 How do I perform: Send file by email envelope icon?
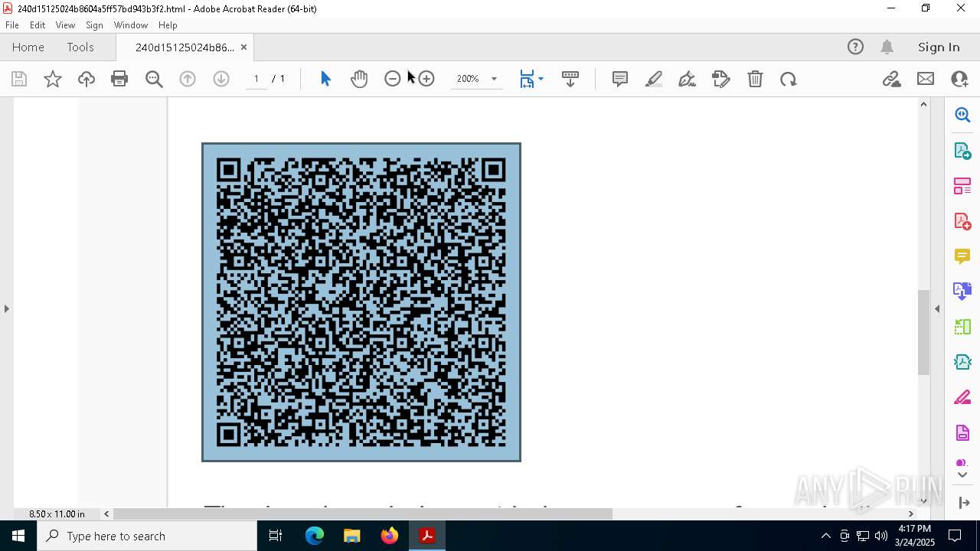tap(926, 79)
